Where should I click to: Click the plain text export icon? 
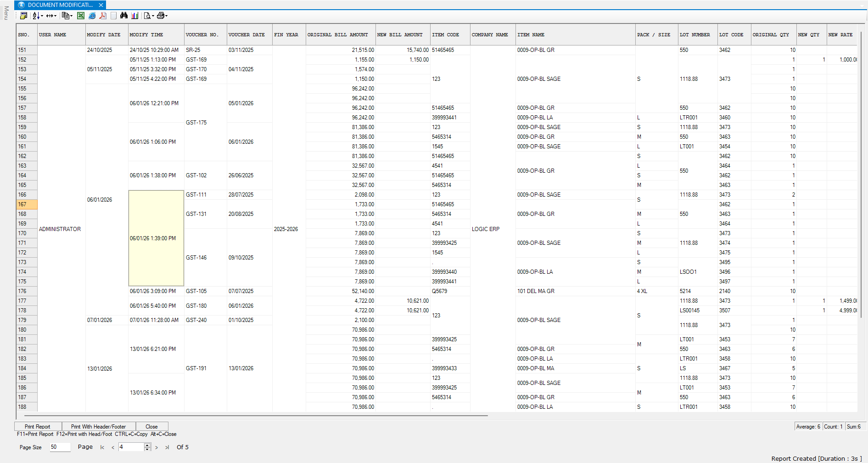pyautogui.click(x=113, y=16)
